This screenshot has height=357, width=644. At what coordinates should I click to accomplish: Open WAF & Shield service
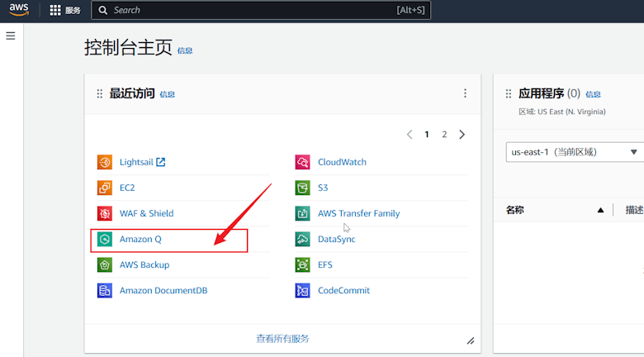(147, 213)
